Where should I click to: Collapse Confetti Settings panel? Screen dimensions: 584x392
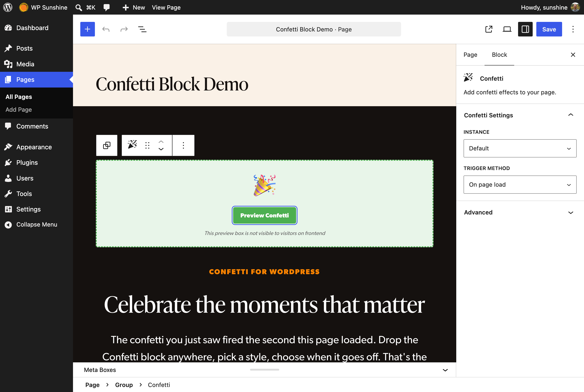(x=520, y=115)
